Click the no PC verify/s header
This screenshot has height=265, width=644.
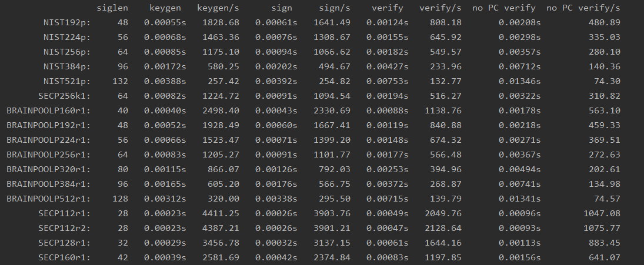coord(583,8)
